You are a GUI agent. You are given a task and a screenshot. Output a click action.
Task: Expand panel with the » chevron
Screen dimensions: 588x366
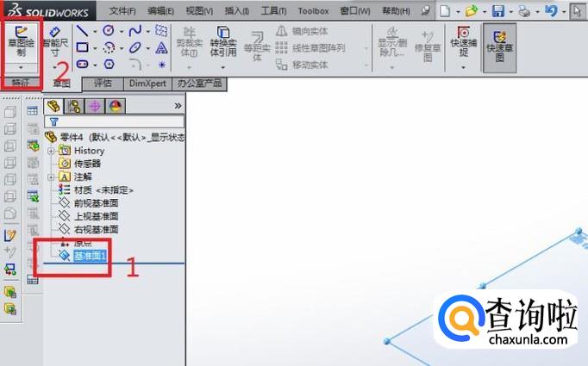click(x=178, y=106)
